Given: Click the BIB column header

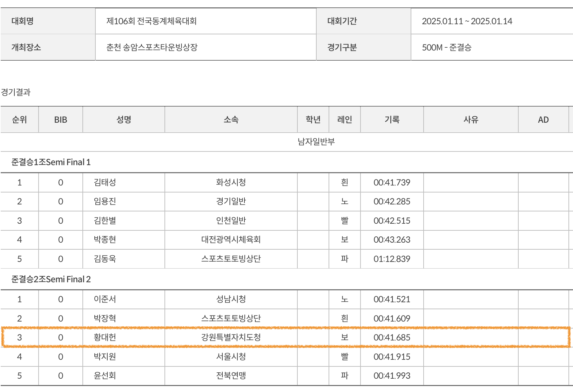Looking at the screenshot, I should coord(60,120).
